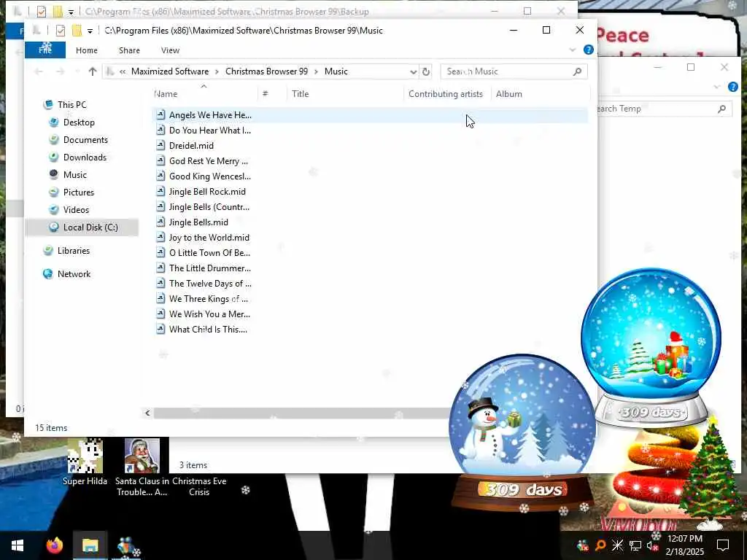The height and width of the screenshot is (560, 747).
Task: Click the Search Temp field in back window
Action: point(665,109)
